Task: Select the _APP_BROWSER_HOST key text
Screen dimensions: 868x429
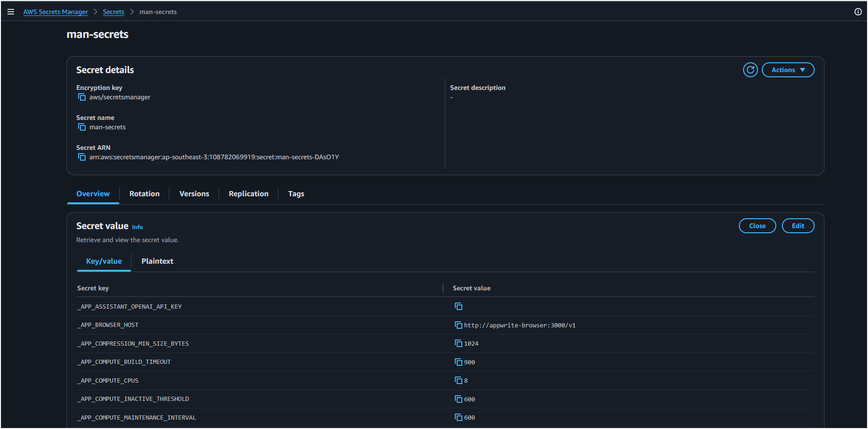Action: pyautogui.click(x=108, y=325)
